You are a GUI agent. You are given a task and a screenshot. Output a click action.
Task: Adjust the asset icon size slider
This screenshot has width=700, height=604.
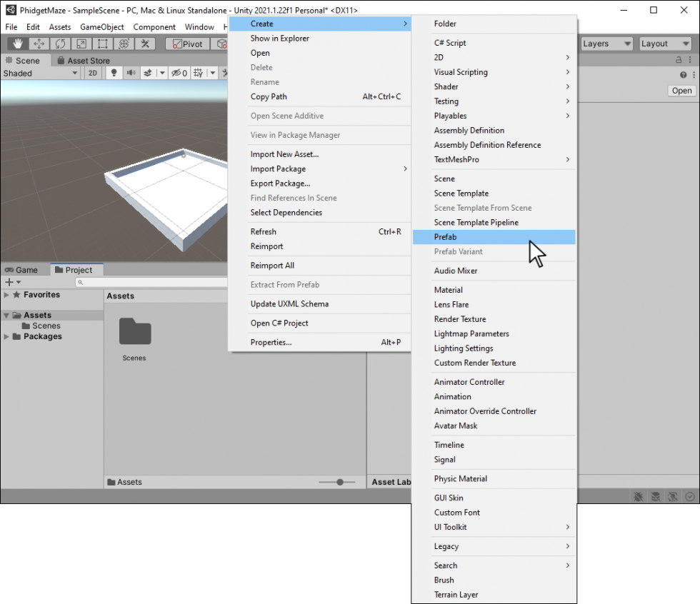[x=340, y=482]
